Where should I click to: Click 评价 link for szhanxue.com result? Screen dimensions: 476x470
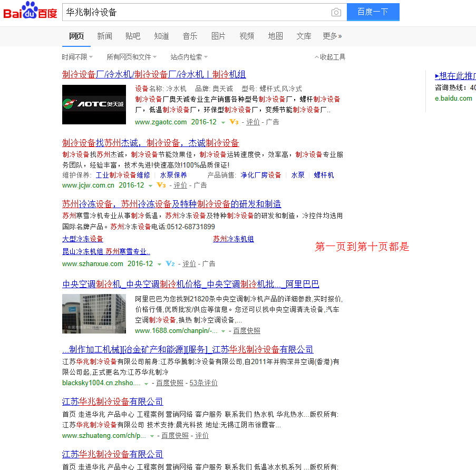189,263
